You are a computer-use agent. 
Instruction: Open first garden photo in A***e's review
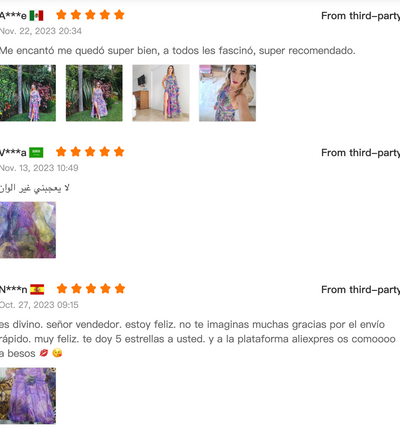click(x=28, y=93)
